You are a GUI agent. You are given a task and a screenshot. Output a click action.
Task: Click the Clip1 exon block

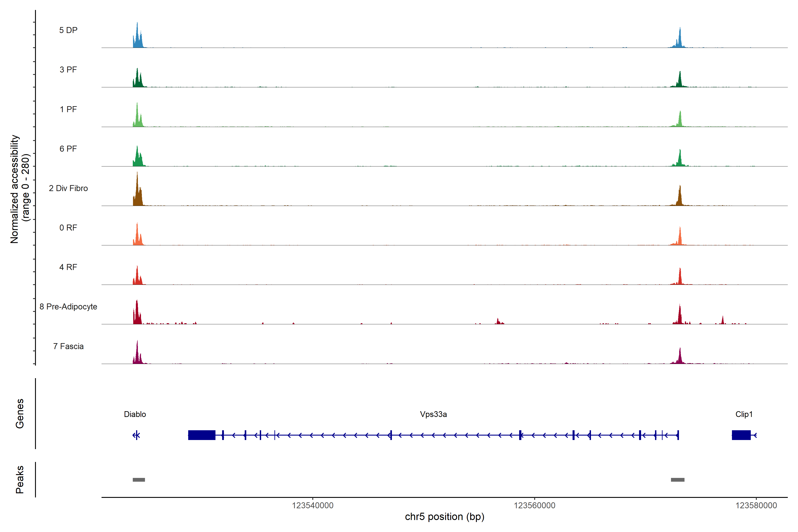tap(741, 435)
